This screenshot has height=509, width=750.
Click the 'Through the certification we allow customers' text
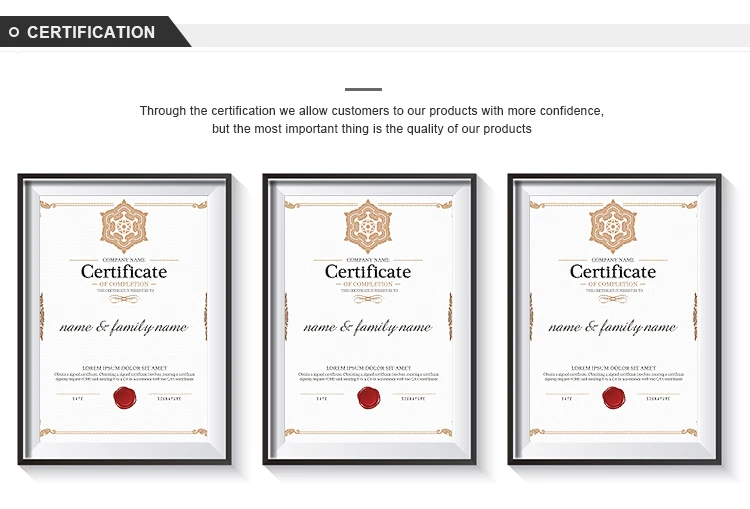(x=372, y=111)
